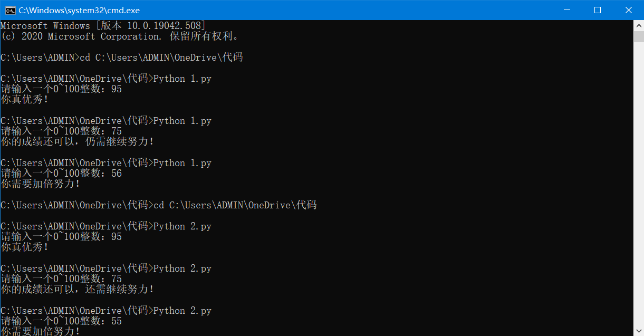Click the second cd command after 56 result
Screen dimensions: 644x336
click(158, 205)
